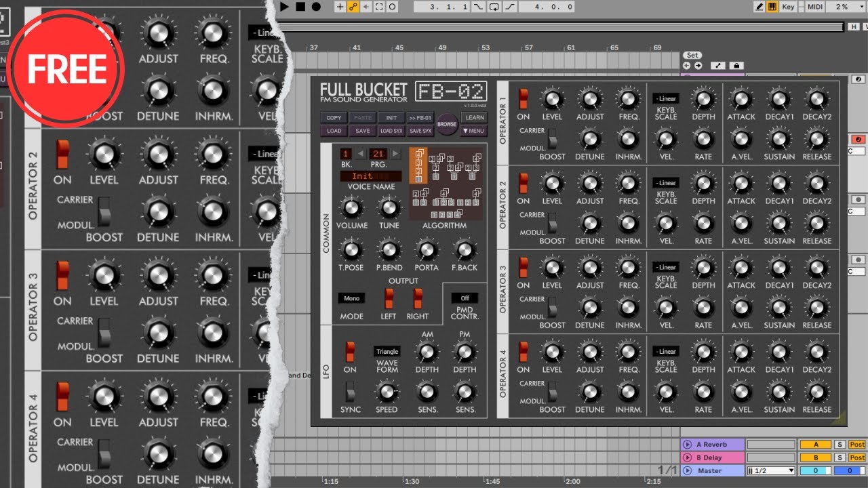Open Operator 1 Keyb. Scale Linear dropdown
Viewport: 868px width, 488px height.
(x=666, y=99)
